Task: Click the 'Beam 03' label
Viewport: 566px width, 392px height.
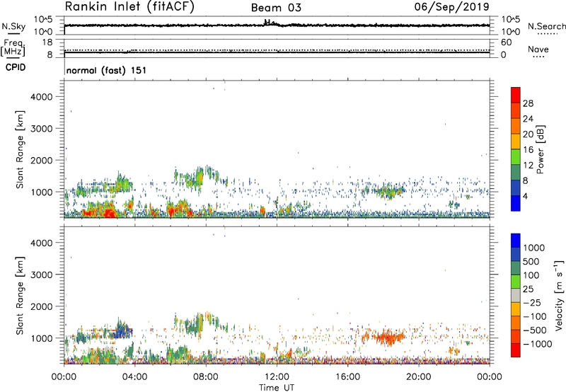Action: [276, 8]
